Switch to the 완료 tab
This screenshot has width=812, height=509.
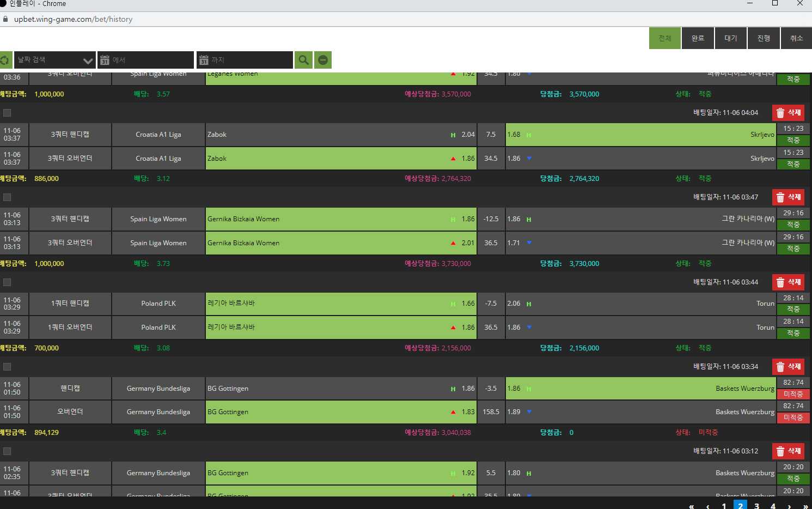click(698, 38)
